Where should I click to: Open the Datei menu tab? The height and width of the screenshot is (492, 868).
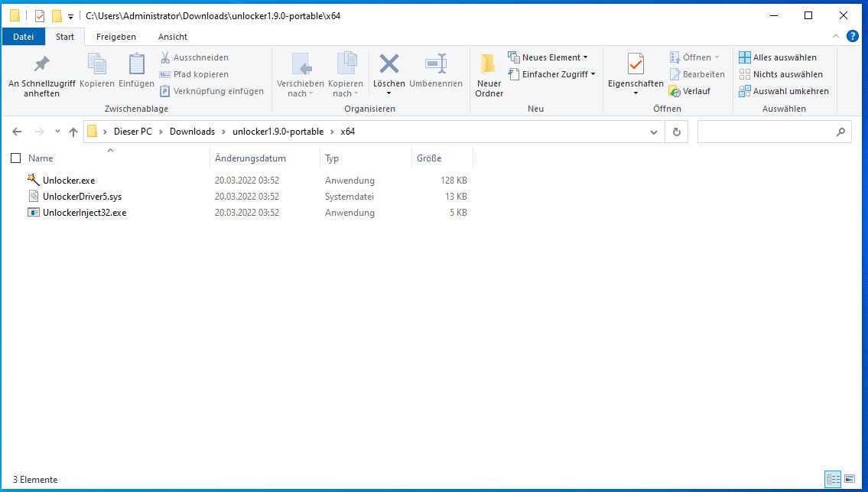click(x=23, y=37)
